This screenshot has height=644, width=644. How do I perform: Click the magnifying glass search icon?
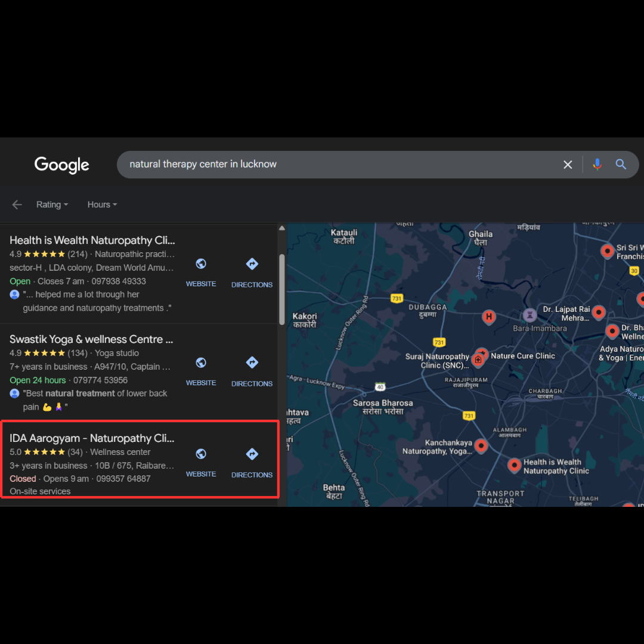tap(621, 165)
